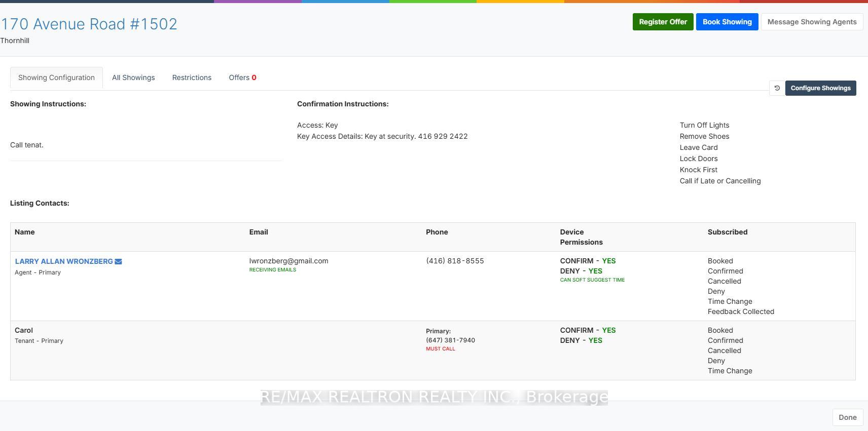The height and width of the screenshot is (431, 868).
Task: Click Message Showing Agents
Action: 812,22
